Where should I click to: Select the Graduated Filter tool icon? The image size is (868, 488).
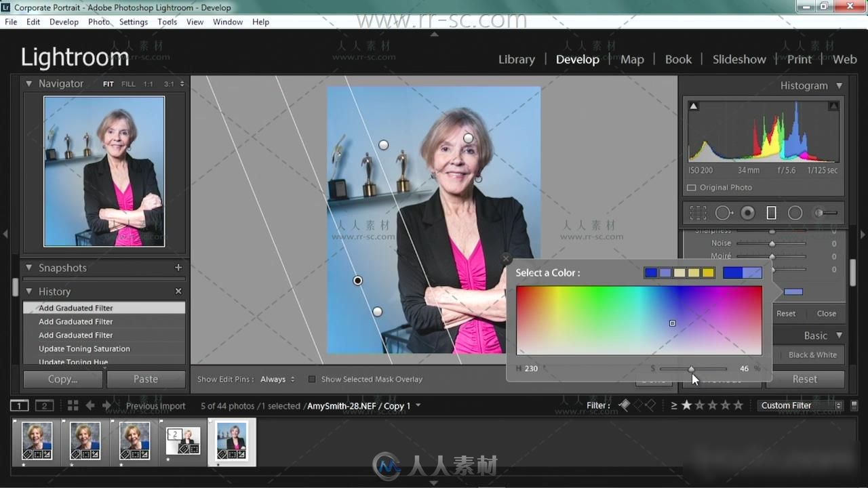pos(771,213)
